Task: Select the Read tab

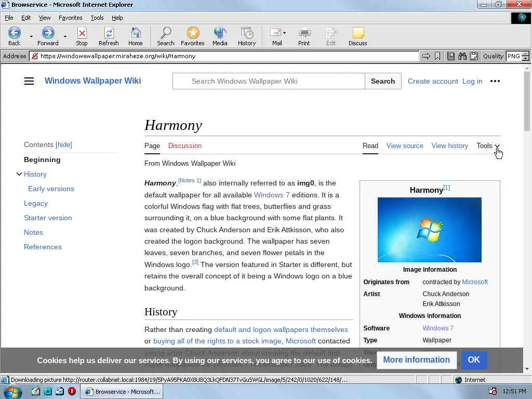Action: 370,145
